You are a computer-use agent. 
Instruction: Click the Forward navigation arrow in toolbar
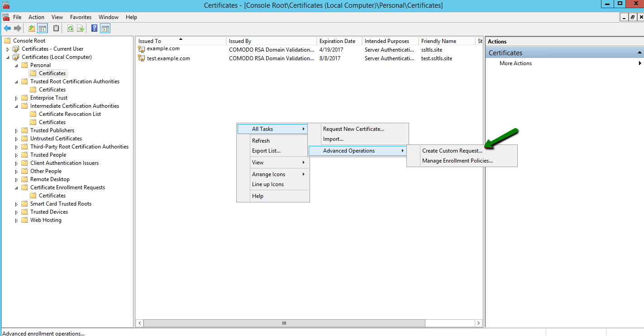coord(17,28)
